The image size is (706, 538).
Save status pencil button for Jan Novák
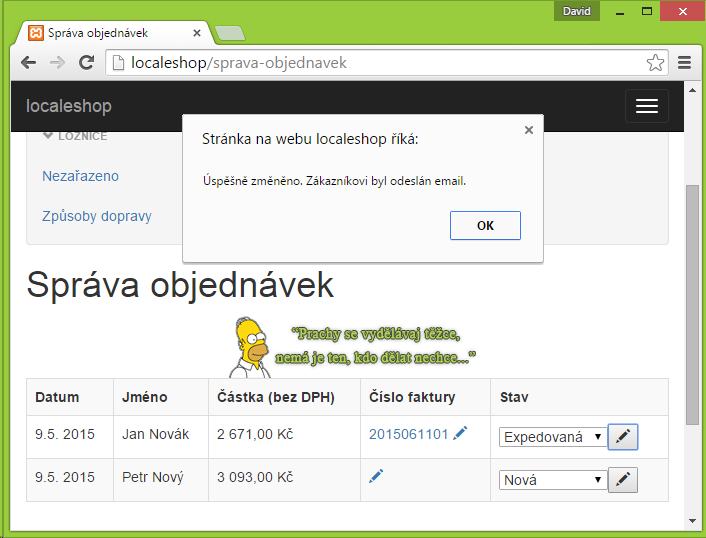pyautogui.click(x=623, y=437)
